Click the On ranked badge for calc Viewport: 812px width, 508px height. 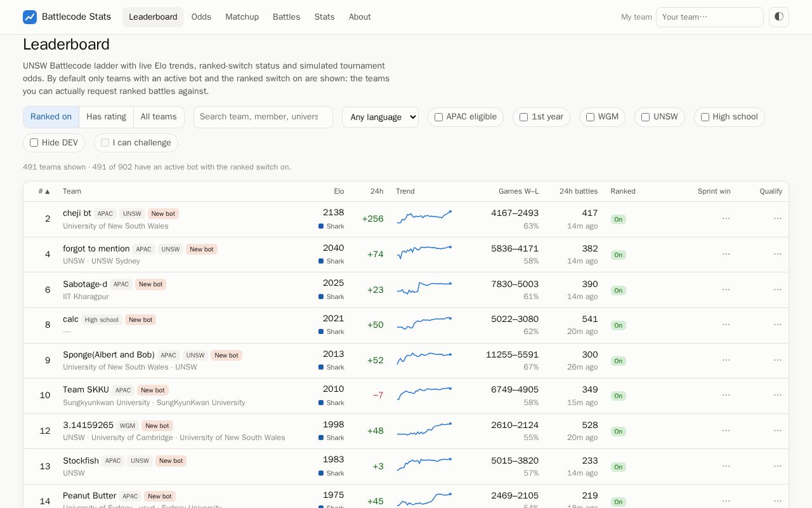coord(618,325)
